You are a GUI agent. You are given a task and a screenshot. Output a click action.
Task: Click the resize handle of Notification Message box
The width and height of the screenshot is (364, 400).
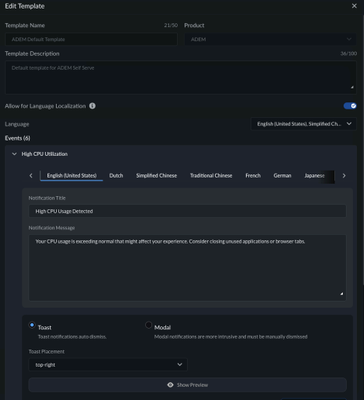tap(342, 294)
